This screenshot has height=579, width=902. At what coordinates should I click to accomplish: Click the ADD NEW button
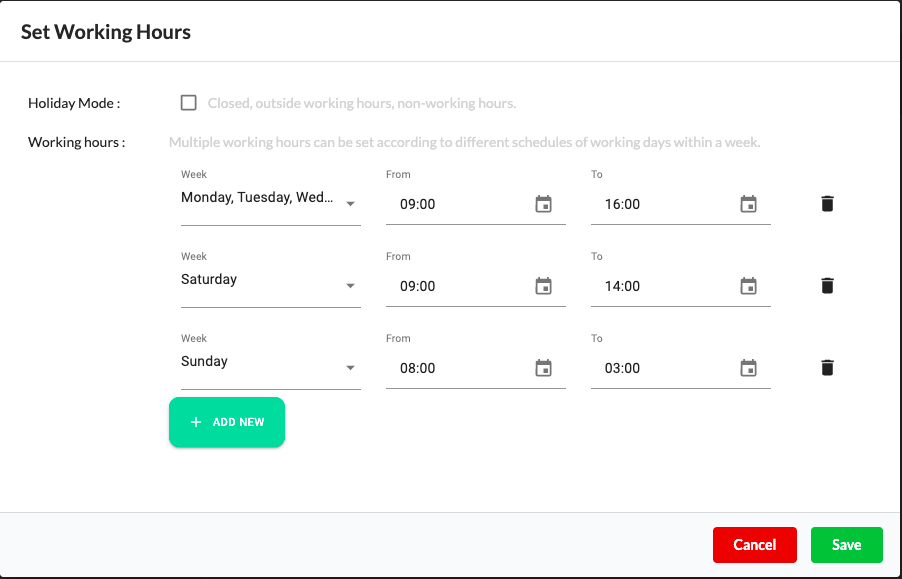click(227, 422)
